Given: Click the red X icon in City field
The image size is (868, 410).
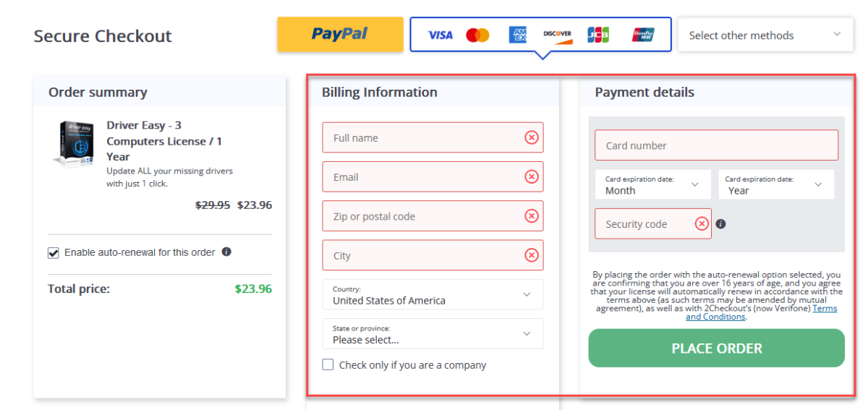Looking at the screenshot, I should 532,255.
